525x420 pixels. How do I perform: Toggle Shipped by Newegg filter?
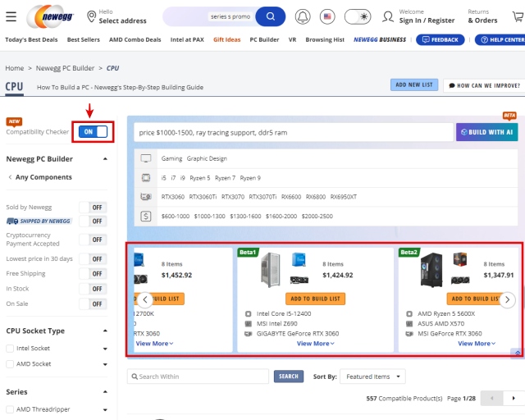point(93,221)
